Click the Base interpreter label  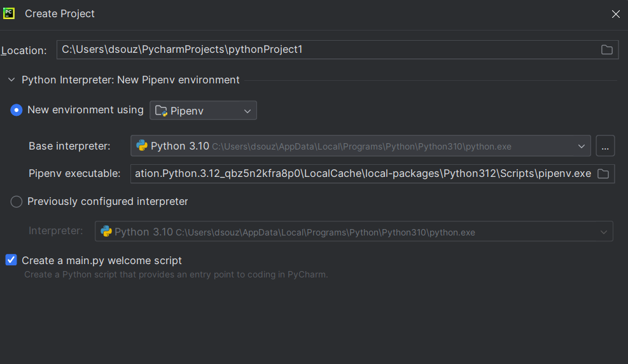69,146
